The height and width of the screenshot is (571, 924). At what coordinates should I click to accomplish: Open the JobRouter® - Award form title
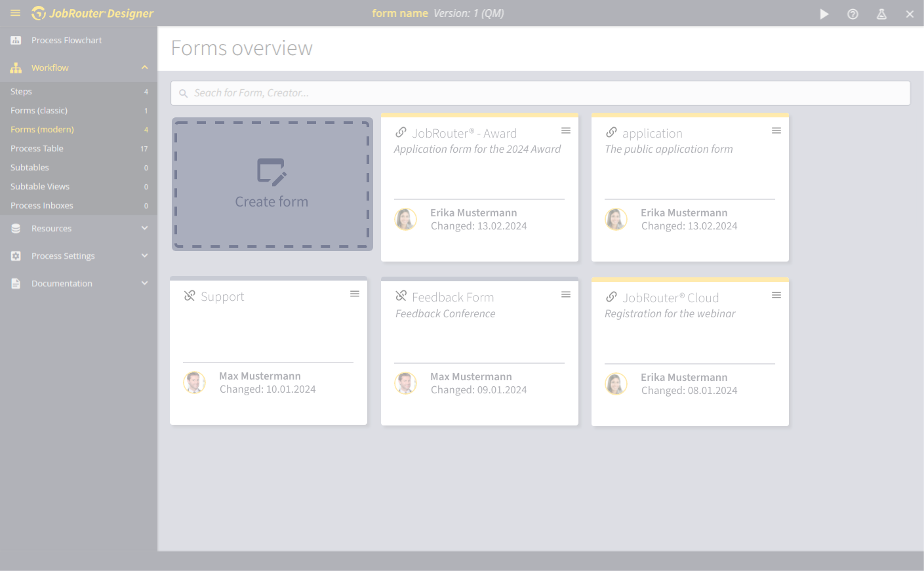tap(464, 134)
